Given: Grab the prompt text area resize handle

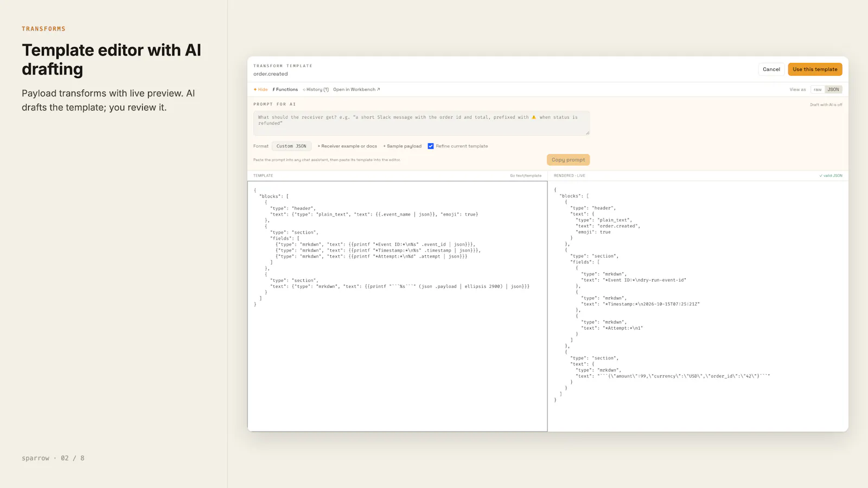Looking at the screenshot, I should click(x=587, y=132).
